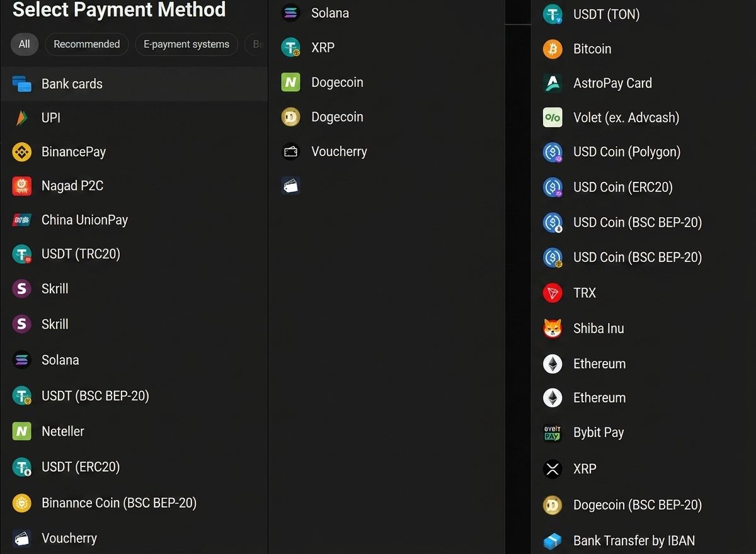Click the USD Coin (ERC20) icon
The image size is (756, 554).
click(553, 187)
